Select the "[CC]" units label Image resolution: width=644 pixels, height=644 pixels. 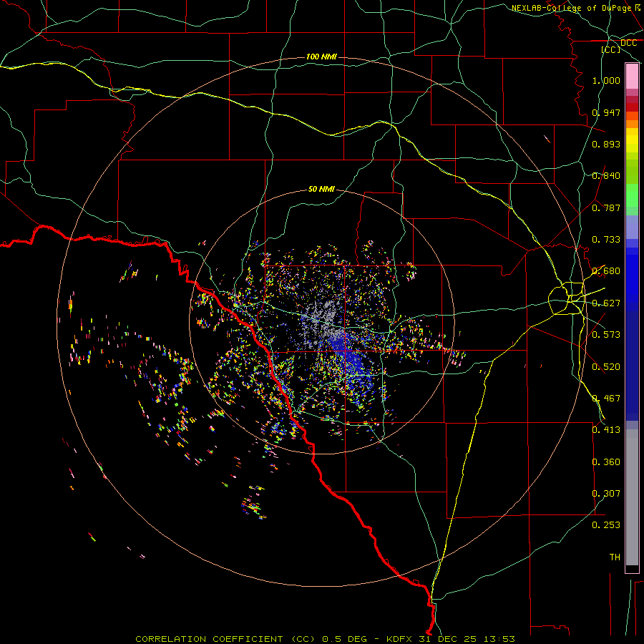coord(611,49)
